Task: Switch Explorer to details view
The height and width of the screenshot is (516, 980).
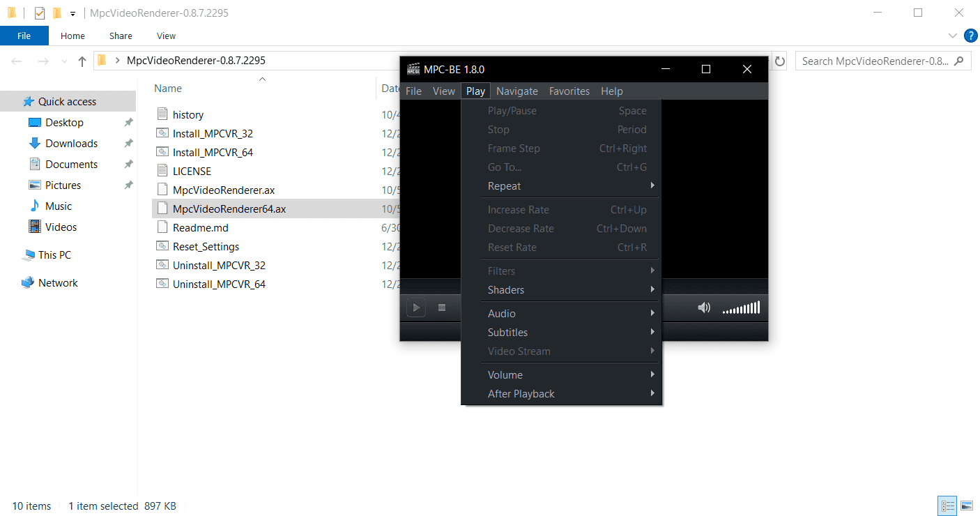Action: (x=947, y=506)
